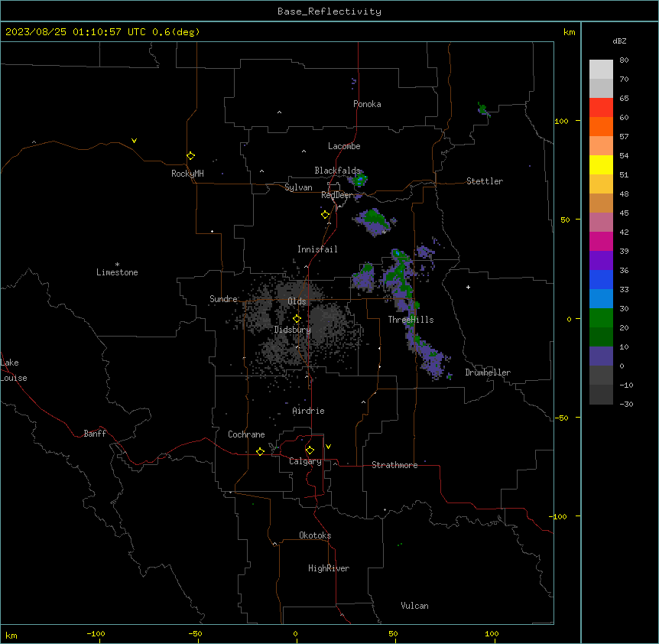Click the HighRiver map label
The width and height of the screenshot is (659, 644).
tap(329, 568)
